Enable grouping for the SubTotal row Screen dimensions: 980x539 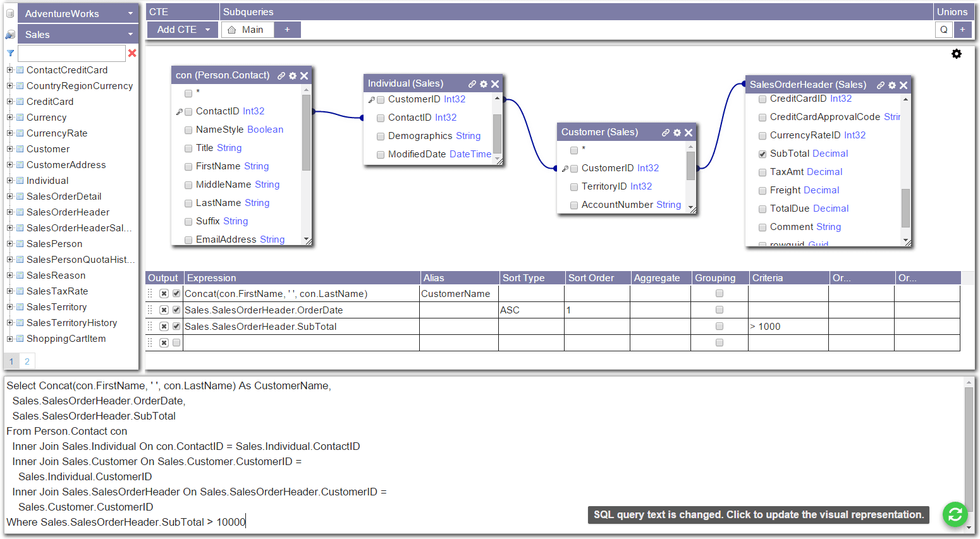pos(719,326)
